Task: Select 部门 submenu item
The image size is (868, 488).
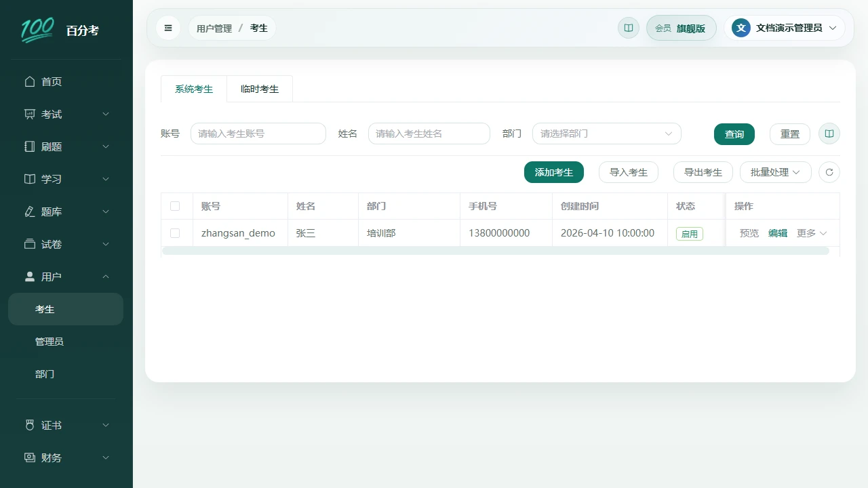Action: click(x=66, y=374)
